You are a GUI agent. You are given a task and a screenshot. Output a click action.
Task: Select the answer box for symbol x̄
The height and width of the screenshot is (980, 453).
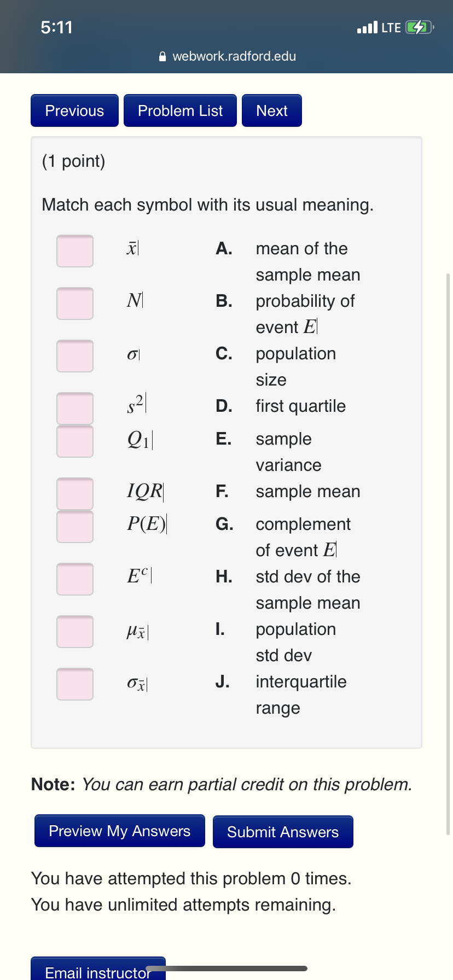point(74,250)
